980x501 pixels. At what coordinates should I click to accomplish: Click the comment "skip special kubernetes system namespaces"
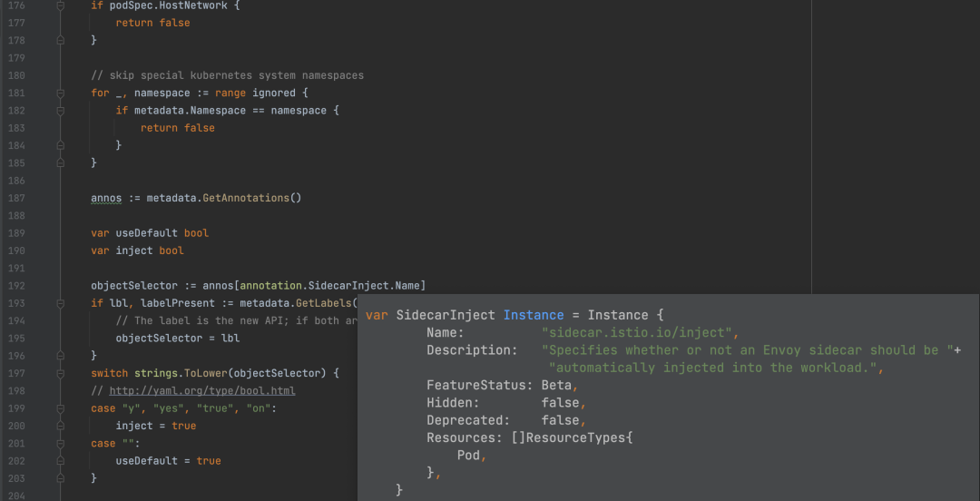[x=236, y=75]
